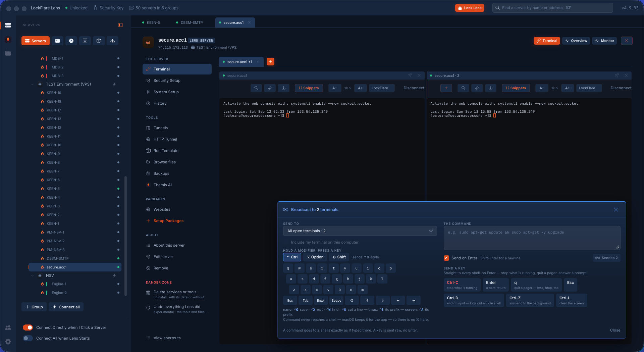Click eraser icon in secure.acc1 · 2 toolbar
The width and height of the screenshot is (644, 352).
[x=477, y=88]
